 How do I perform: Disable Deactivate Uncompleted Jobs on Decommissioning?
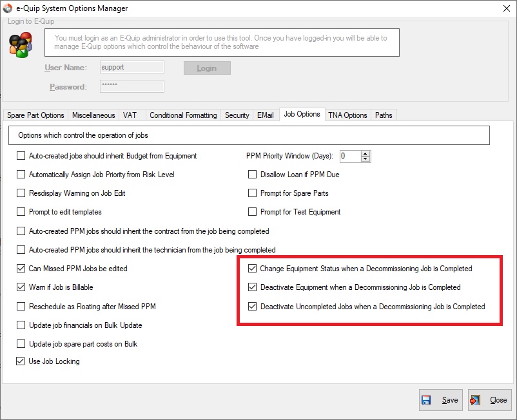tap(252, 307)
